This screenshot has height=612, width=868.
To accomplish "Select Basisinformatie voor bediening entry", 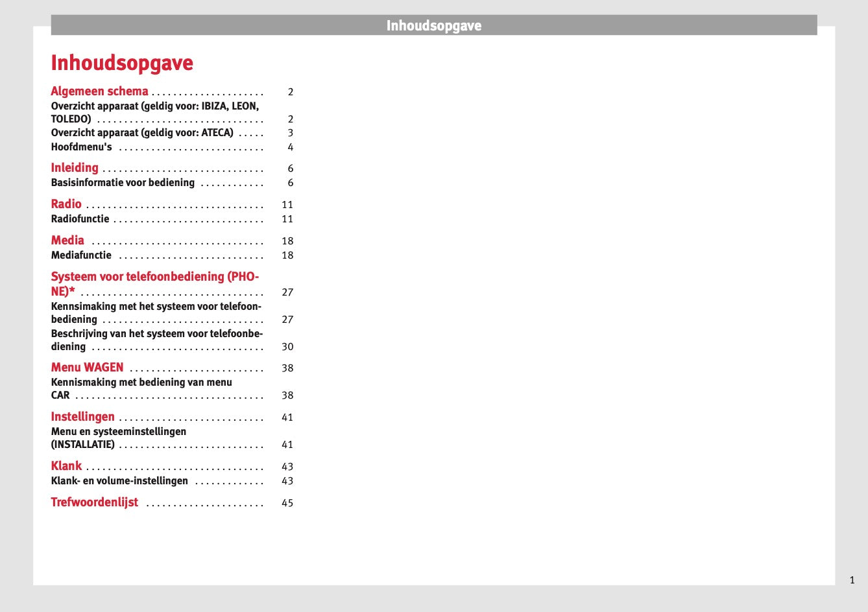I will tap(123, 183).
